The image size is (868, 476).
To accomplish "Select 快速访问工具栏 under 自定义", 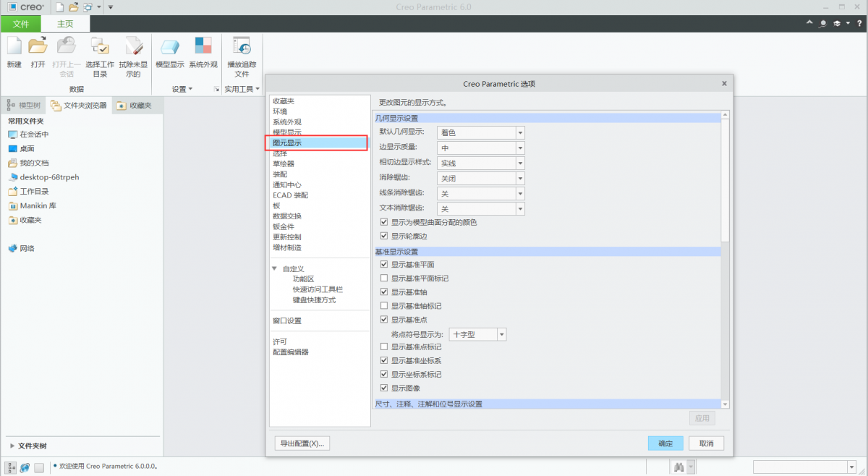I will (x=318, y=289).
